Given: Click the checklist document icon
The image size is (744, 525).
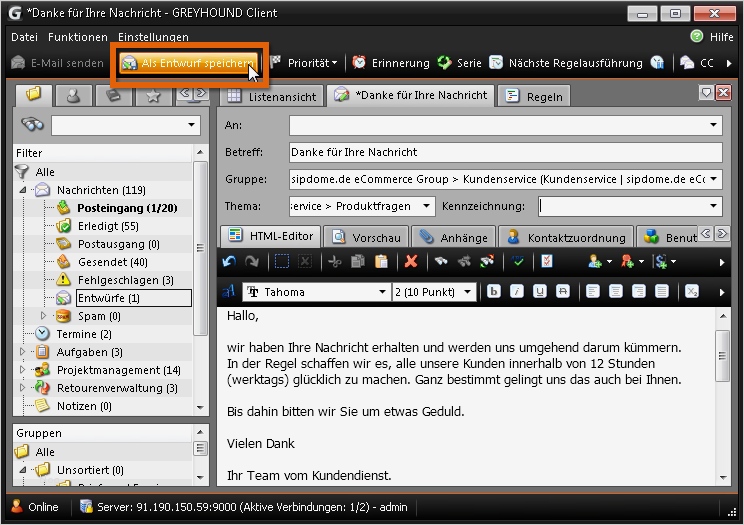Looking at the screenshot, I should coord(547,262).
